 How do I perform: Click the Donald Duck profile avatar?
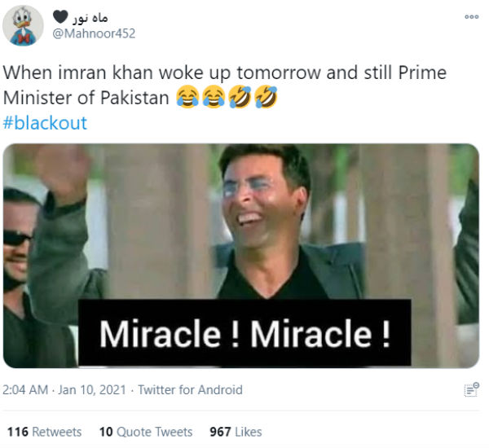pyautogui.click(x=23, y=24)
